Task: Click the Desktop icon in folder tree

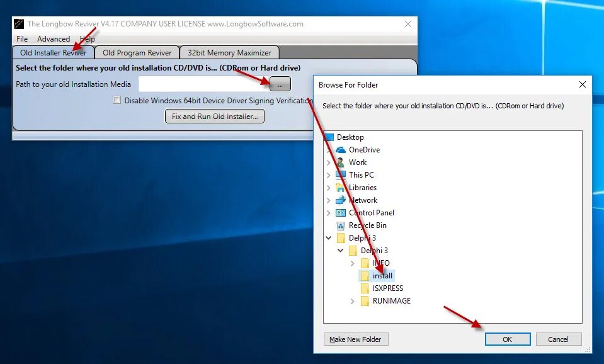Action: [x=329, y=137]
